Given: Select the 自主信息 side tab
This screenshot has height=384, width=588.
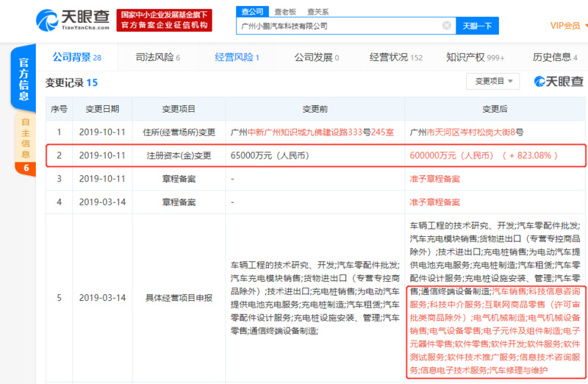Looking at the screenshot, I should click(x=24, y=140).
